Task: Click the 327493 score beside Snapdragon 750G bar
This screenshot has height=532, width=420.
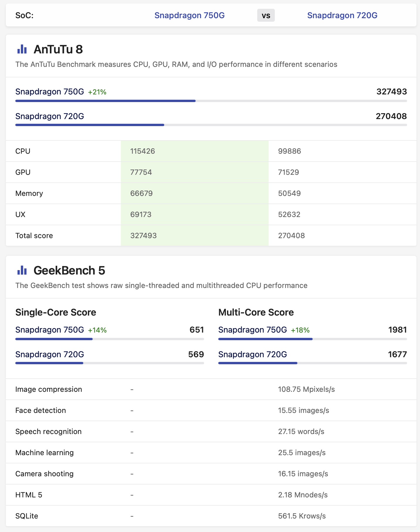Action: 392,92
